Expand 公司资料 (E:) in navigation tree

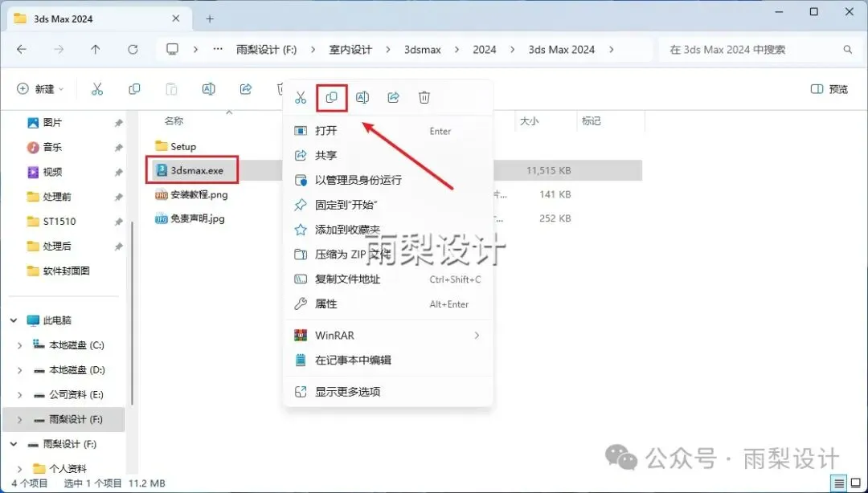(x=20, y=395)
